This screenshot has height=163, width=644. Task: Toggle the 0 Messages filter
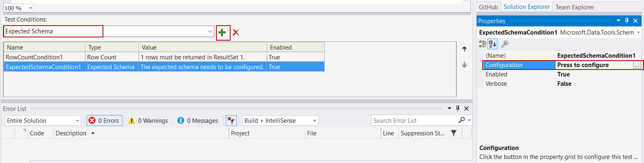click(x=198, y=121)
